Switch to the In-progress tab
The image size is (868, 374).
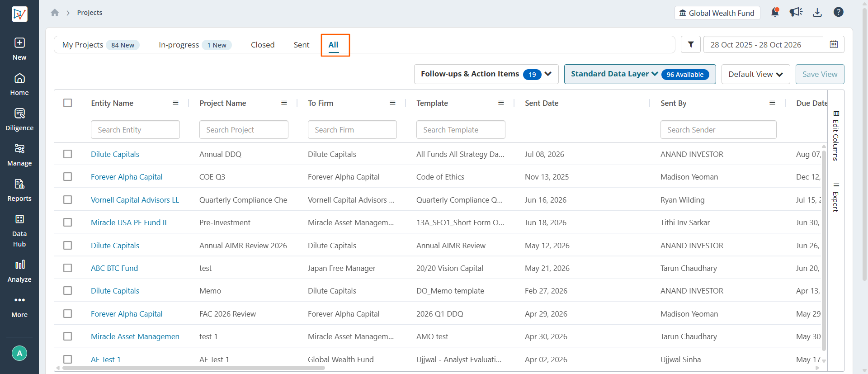[195, 45]
